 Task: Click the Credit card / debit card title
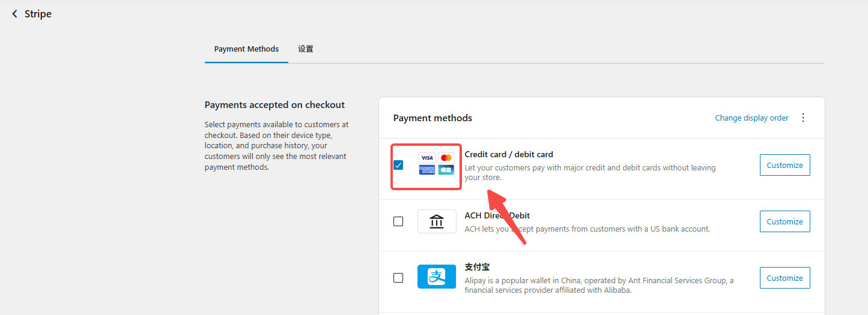click(x=509, y=154)
